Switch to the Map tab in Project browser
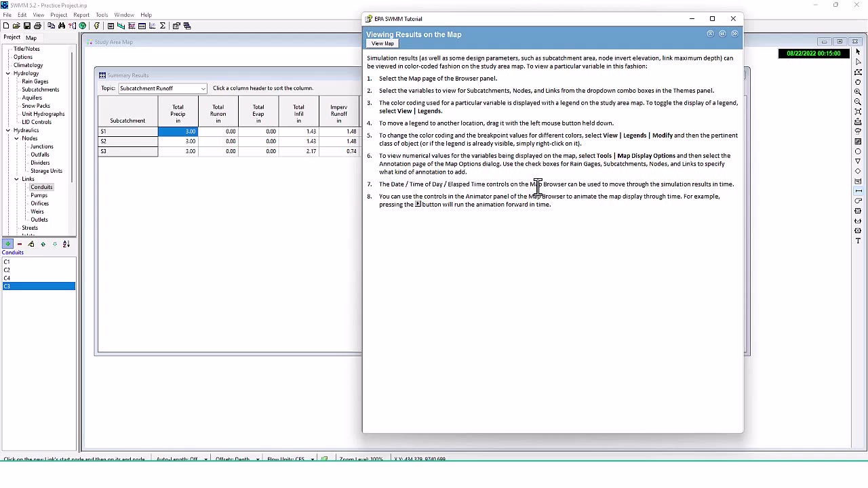 coord(31,37)
